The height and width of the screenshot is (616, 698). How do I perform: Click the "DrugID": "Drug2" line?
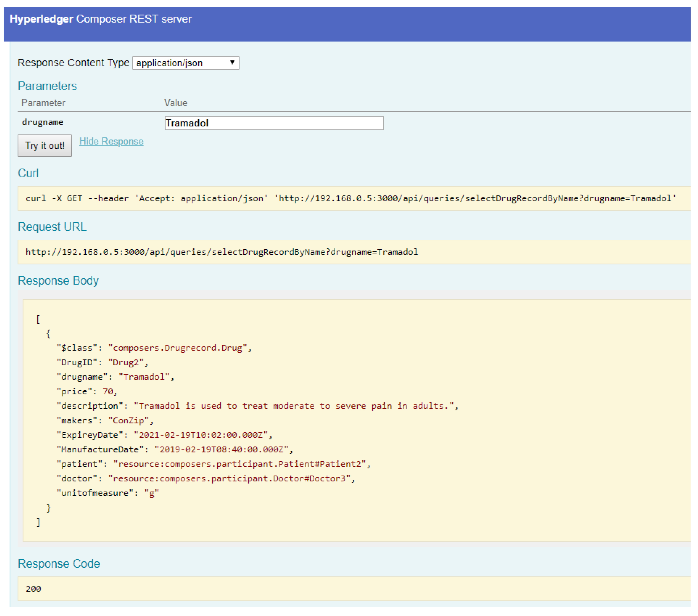pos(103,362)
